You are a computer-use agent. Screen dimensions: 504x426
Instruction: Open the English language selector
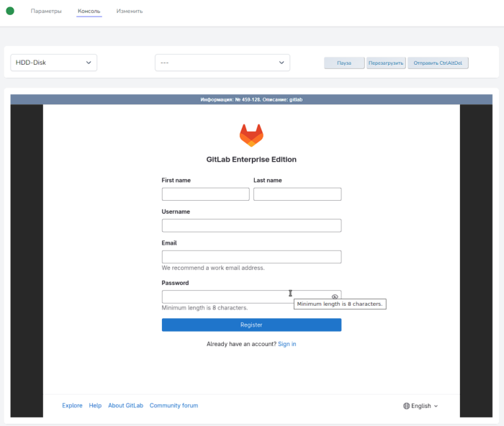coord(422,406)
